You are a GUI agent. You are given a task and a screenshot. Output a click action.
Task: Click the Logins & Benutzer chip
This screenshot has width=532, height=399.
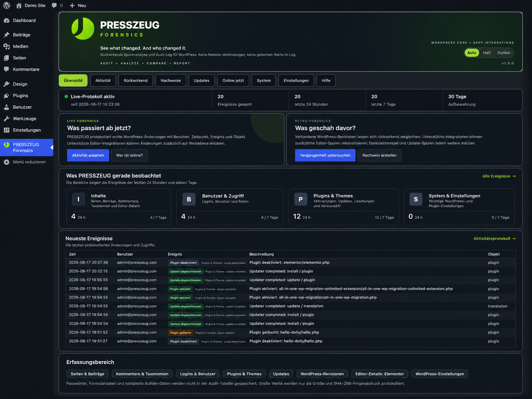(x=198, y=374)
